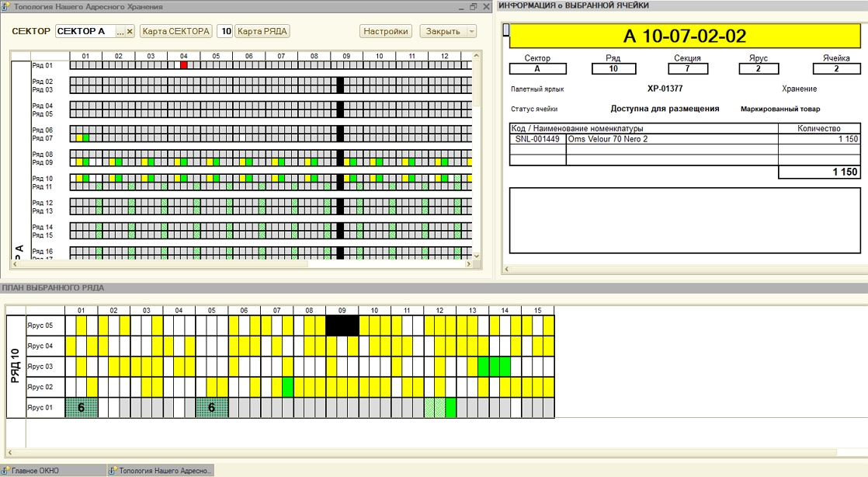
Task: Click section header '09' in row plan
Action: [342, 310]
